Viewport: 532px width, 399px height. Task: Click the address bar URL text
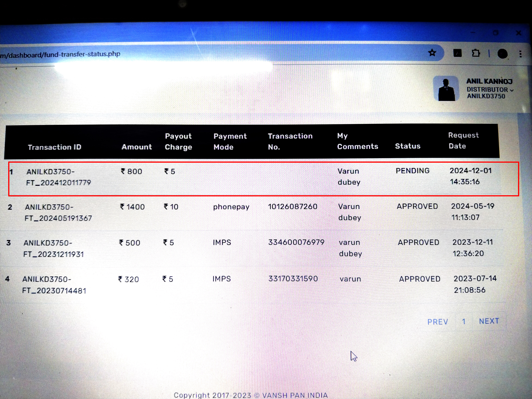coord(60,54)
